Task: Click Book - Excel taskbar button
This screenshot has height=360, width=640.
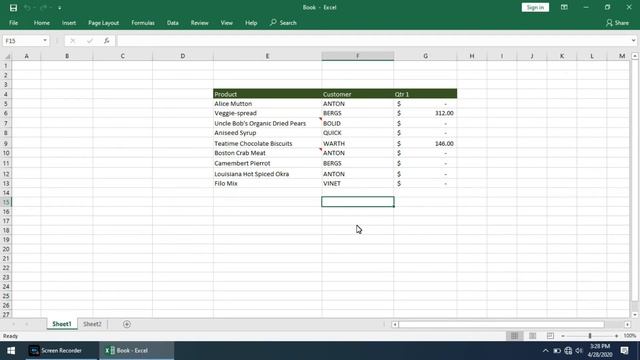Action: pyautogui.click(x=136, y=351)
